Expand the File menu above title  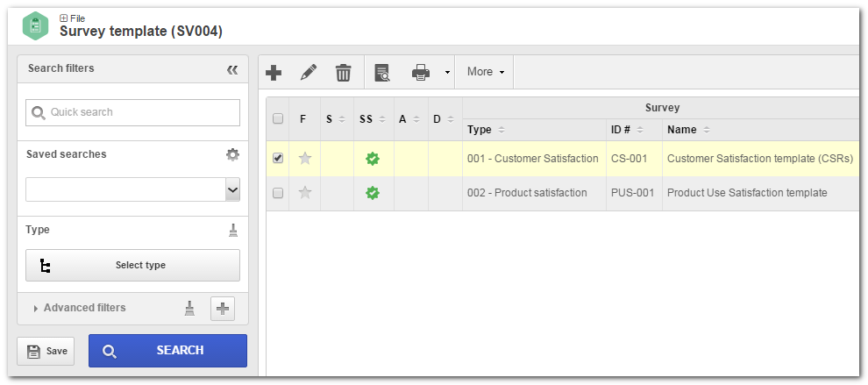72,18
